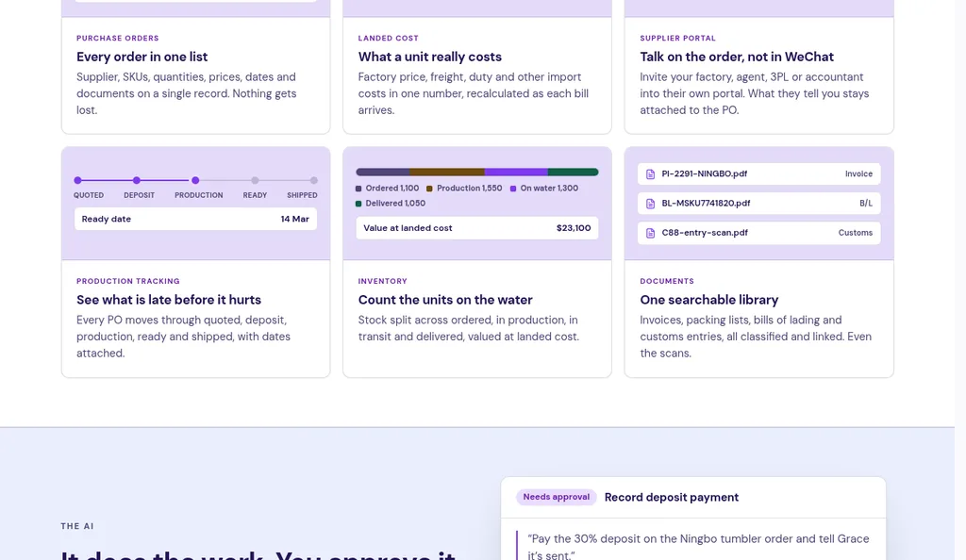Viewport: 966px width, 560px height.
Task: Click the What a unit really costs heading
Action: tap(430, 57)
